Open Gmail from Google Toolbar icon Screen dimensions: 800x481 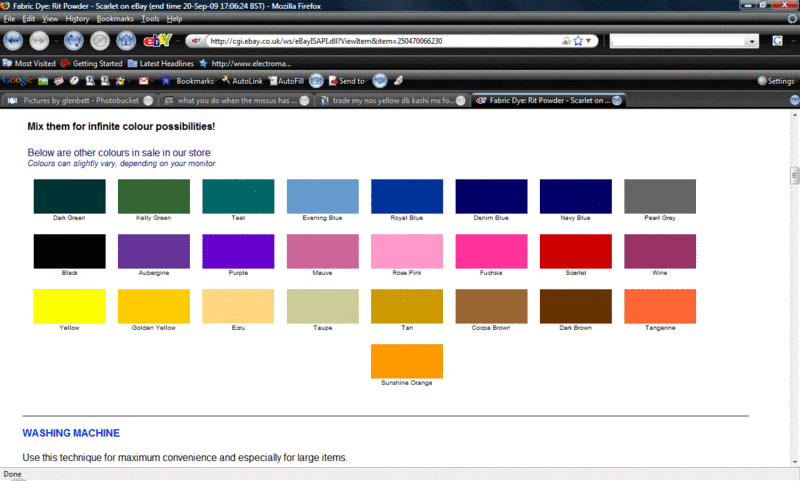144,80
